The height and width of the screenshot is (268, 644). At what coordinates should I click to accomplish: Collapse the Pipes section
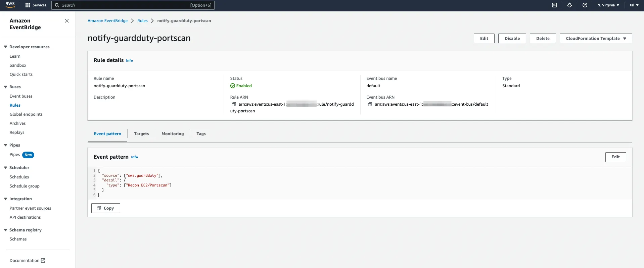click(x=5, y=145)
